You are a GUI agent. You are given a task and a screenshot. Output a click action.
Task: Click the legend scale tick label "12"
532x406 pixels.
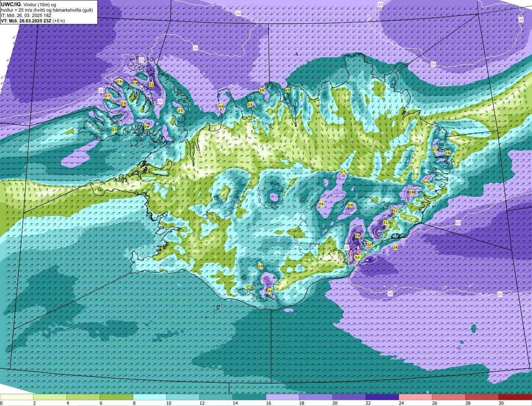pyautogui.click(x=202, y=403)
